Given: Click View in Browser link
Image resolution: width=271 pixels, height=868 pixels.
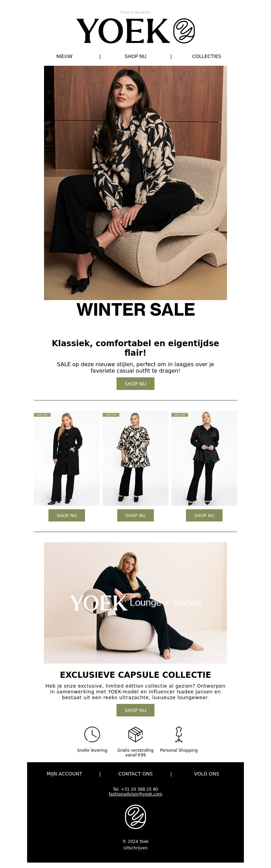Looking at the screenshot, I should point(135,12).
